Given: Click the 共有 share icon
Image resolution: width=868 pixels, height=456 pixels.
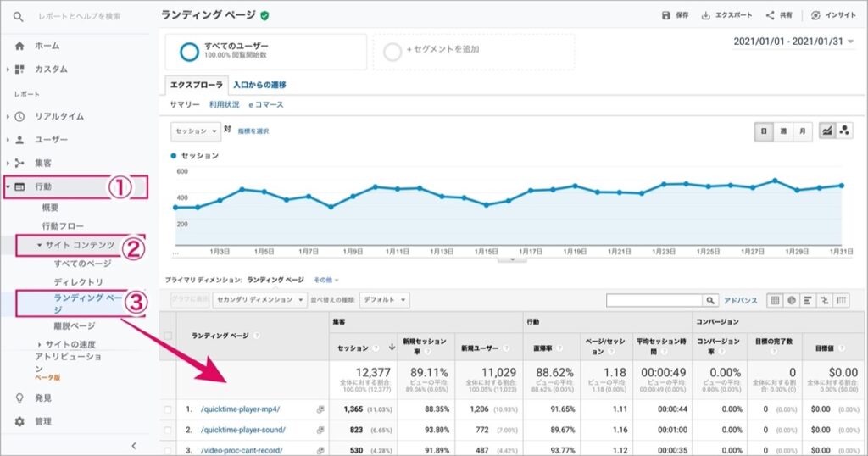Looking at the screenshot, I should pyautogui.click(x=770, y=15).
